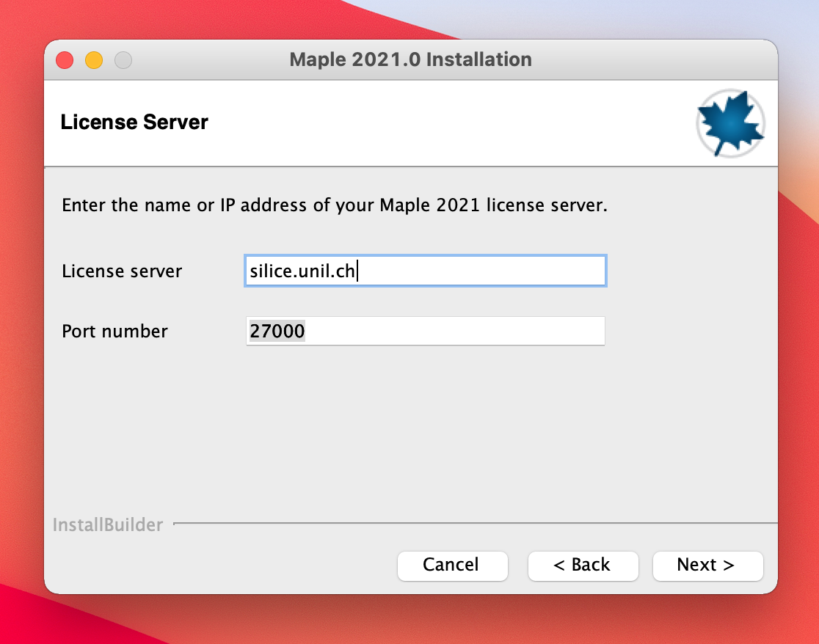Click the grayed-out zoom window button
Image resolution: width=819 pixels, height=644 pixels.
point(123,60)
